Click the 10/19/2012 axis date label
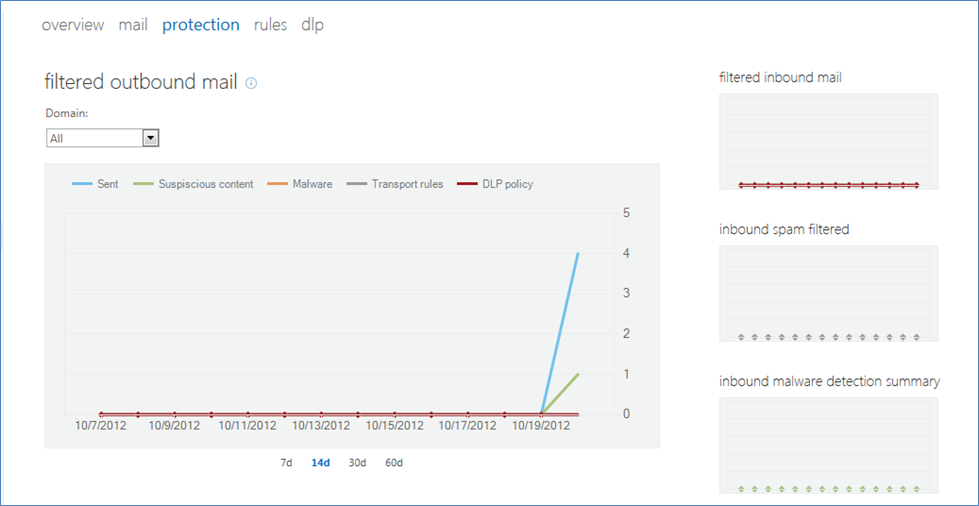979x506 pixels. 541,426
